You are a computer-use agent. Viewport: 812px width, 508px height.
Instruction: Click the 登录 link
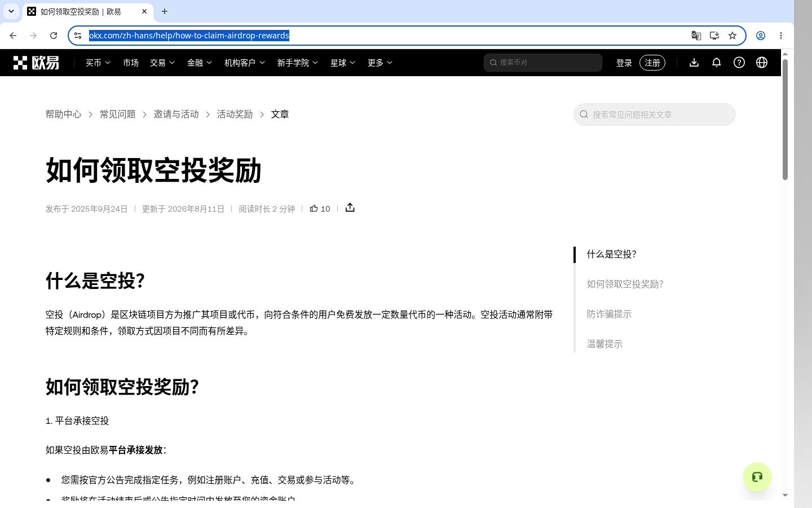coord(624,63)
